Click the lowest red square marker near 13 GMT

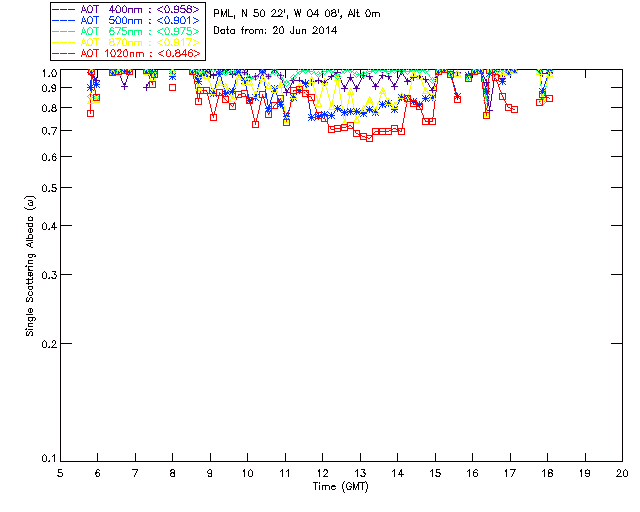pos(369,138)
